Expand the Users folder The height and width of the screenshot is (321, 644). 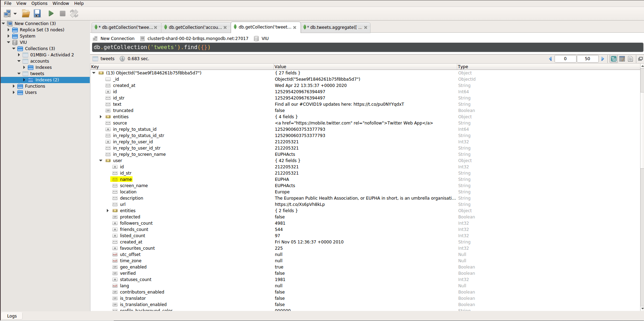14,93
